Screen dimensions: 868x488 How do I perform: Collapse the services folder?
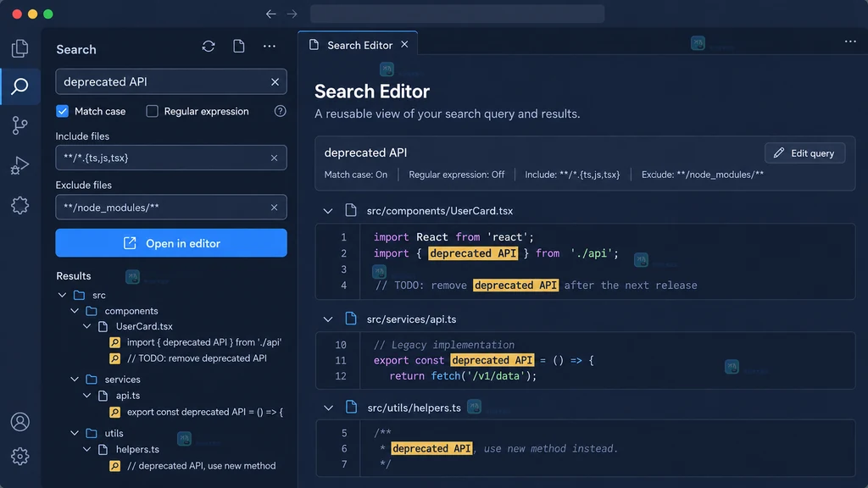click(75, 380)
